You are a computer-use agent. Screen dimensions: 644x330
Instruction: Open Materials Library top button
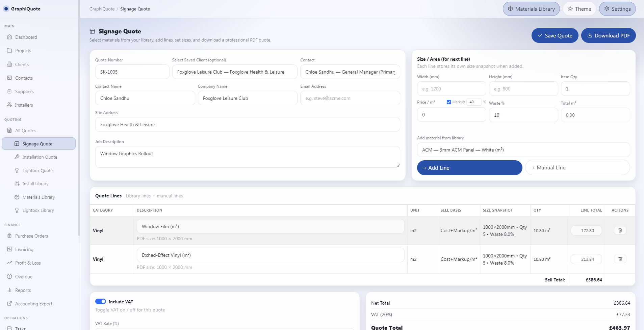tap(531, 9)
